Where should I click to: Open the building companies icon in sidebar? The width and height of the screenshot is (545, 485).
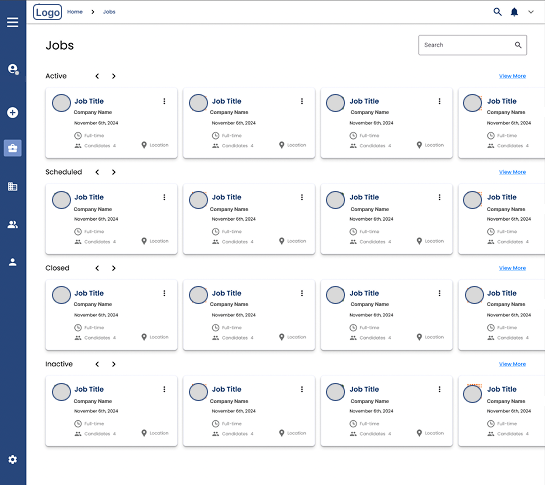[13, 187]
